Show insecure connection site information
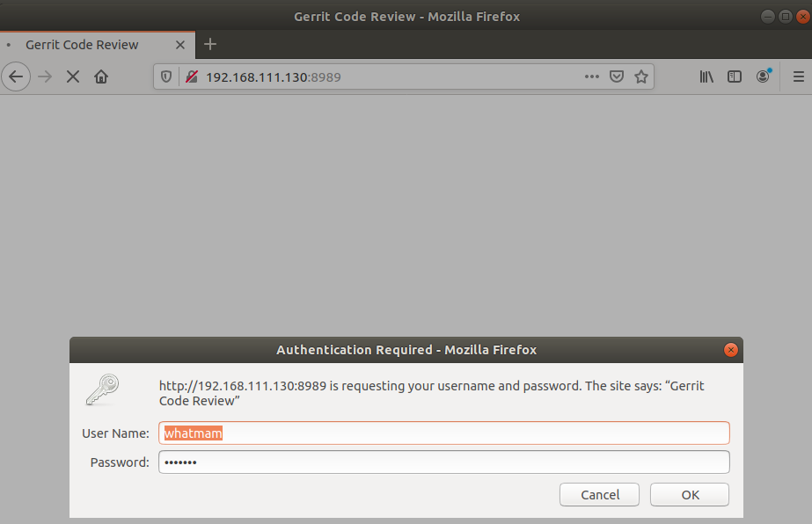The image size is (812, 524). (x=192, y=76)
